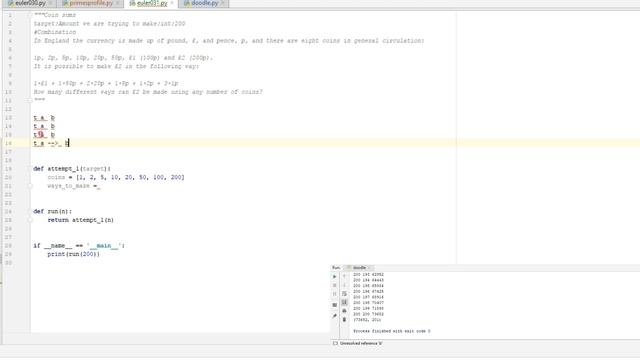Click 'def run(n):' code line

tap(53, 211)
